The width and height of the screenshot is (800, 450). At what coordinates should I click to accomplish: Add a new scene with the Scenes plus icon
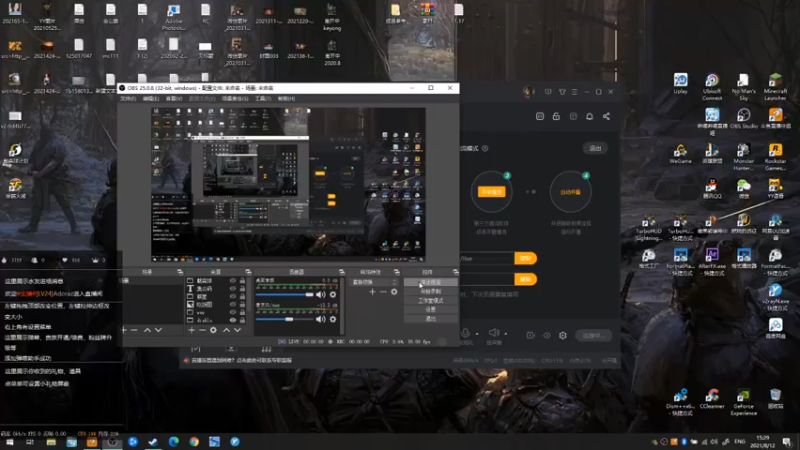tap(124, 330)
